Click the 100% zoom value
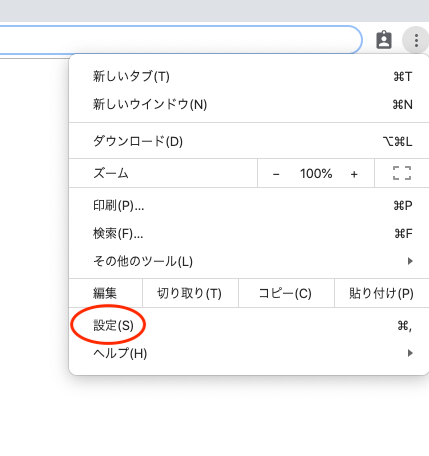The height and width of the screenshot is (456, 429). pyautogui.click(x=316, y=174)
